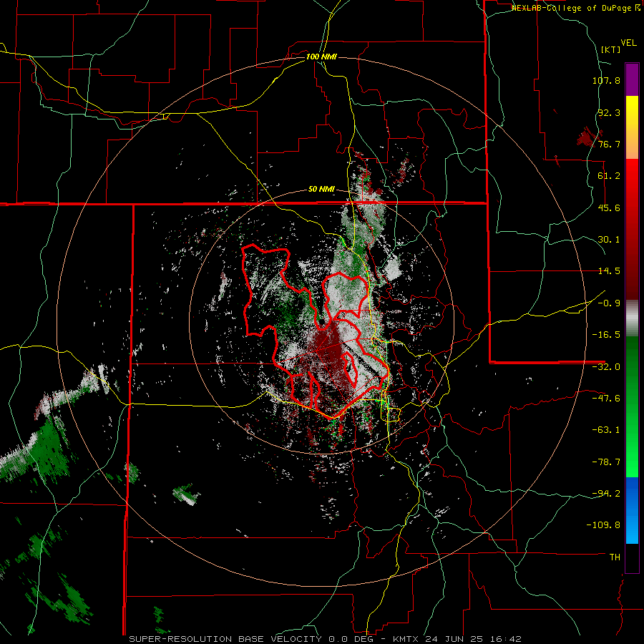
Task: Click the TH label under the scale
Action: pos(615,557)
